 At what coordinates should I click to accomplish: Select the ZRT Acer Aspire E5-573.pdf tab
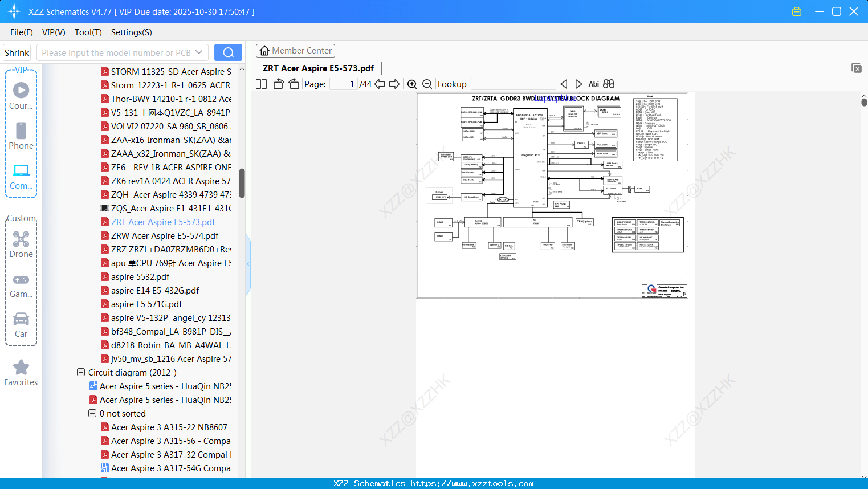[x=319, y=68]
